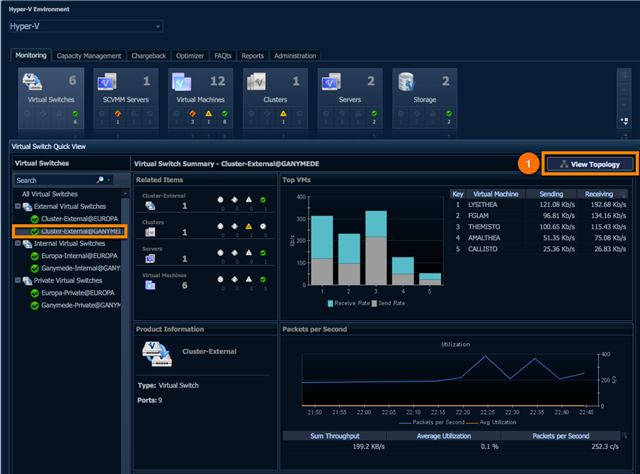Screen dimensions: 640x474
Task: Select Europa-Internal@EUROPA switch
Action: (79, 256)
